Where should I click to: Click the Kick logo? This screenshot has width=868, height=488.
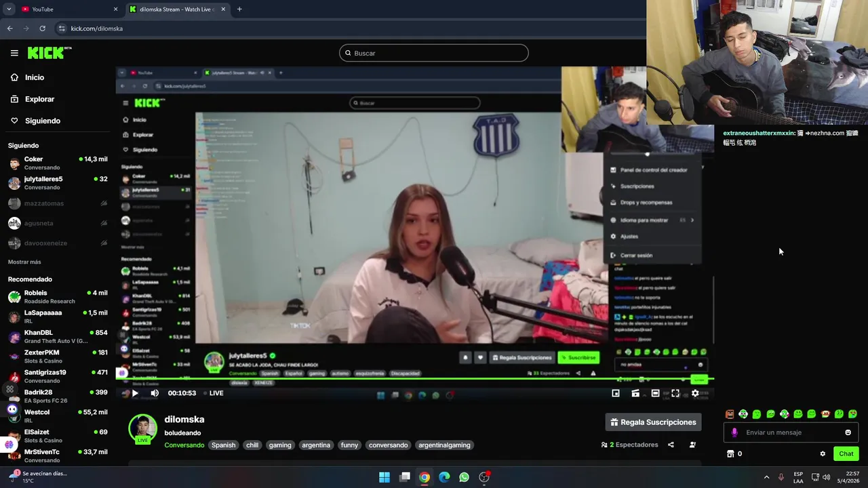point(50,53)
